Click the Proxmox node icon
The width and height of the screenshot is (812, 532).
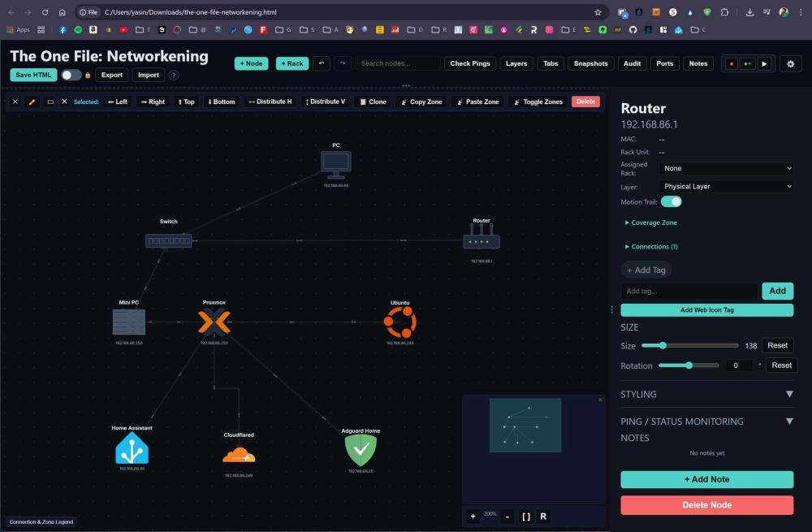pyautogui.click(x=214, y=322)
